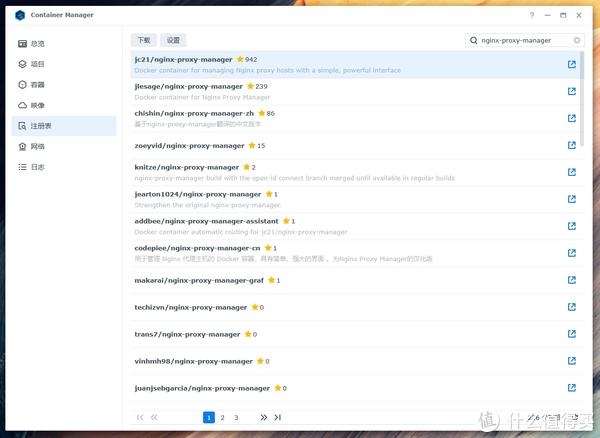This screenshot has width=600, height=438.
Task: Open help with the question mark icon
Action: point(532,15)
